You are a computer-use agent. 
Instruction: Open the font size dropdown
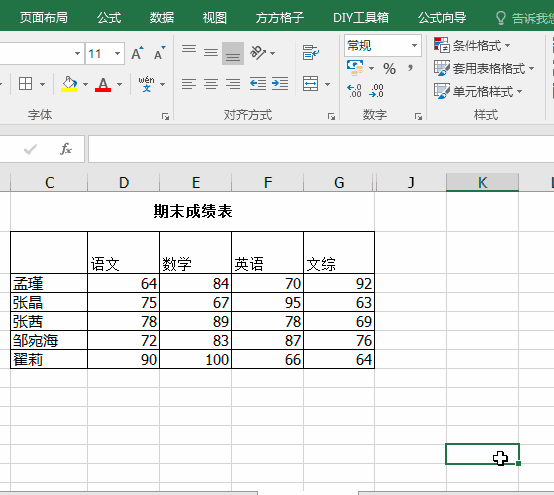117,54
